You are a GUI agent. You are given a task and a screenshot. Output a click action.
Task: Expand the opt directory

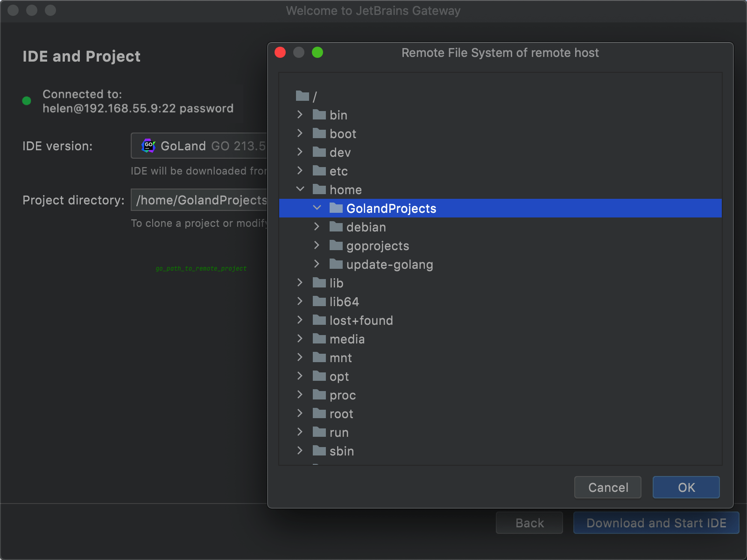click(x=300, y=376)
